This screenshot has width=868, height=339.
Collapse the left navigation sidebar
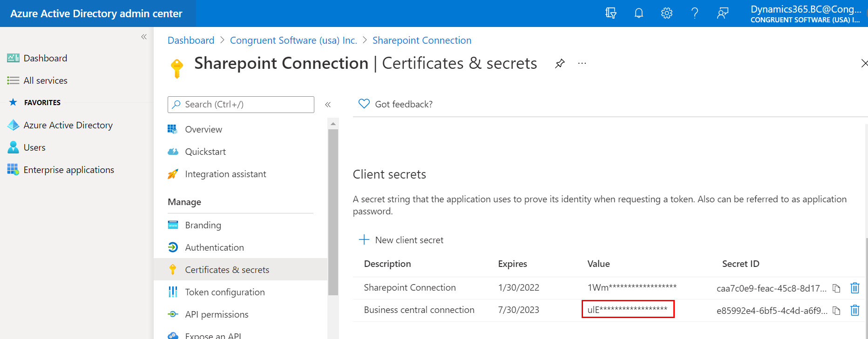point(144,37)
